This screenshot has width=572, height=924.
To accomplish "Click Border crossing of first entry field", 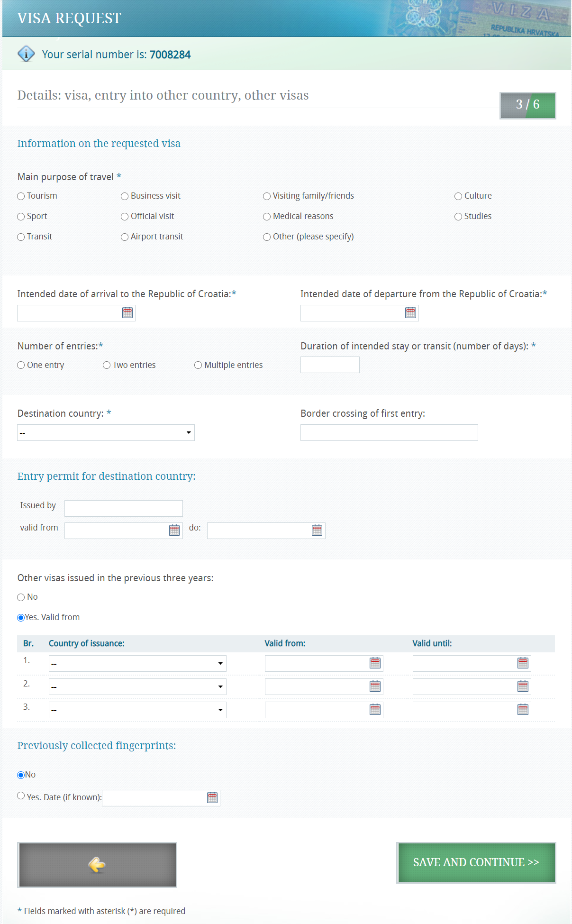I will pos(389,432).
